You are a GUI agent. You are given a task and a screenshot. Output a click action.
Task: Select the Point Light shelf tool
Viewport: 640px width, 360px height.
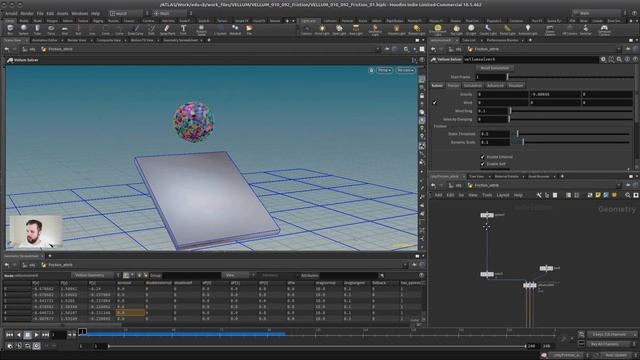[x=322, y=29]
